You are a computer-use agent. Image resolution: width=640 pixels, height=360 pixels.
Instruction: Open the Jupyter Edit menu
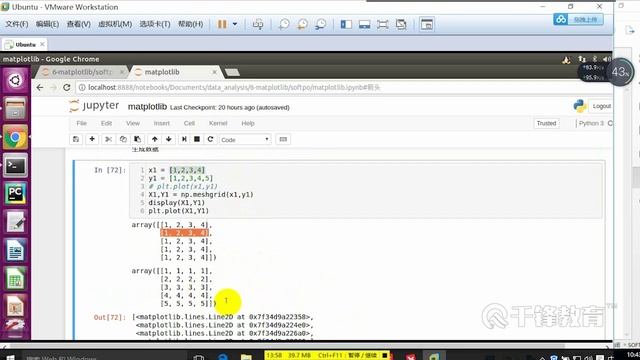pos(107,123)
